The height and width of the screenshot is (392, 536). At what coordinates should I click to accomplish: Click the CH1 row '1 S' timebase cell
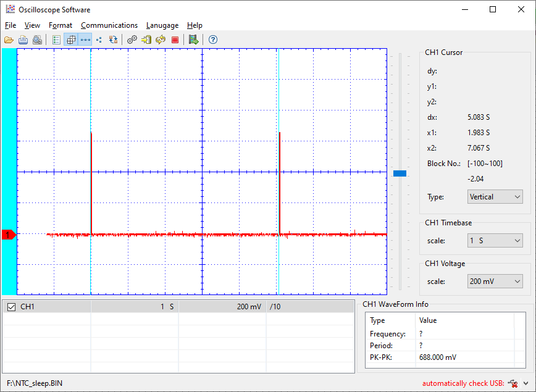pyautogui.click(x=135, y=307)
